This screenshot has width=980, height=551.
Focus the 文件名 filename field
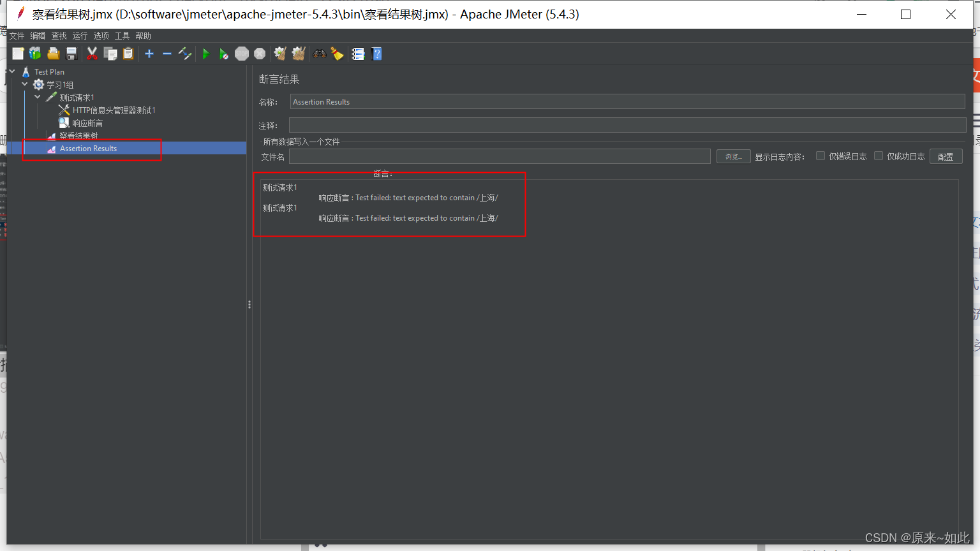point(500,156)
